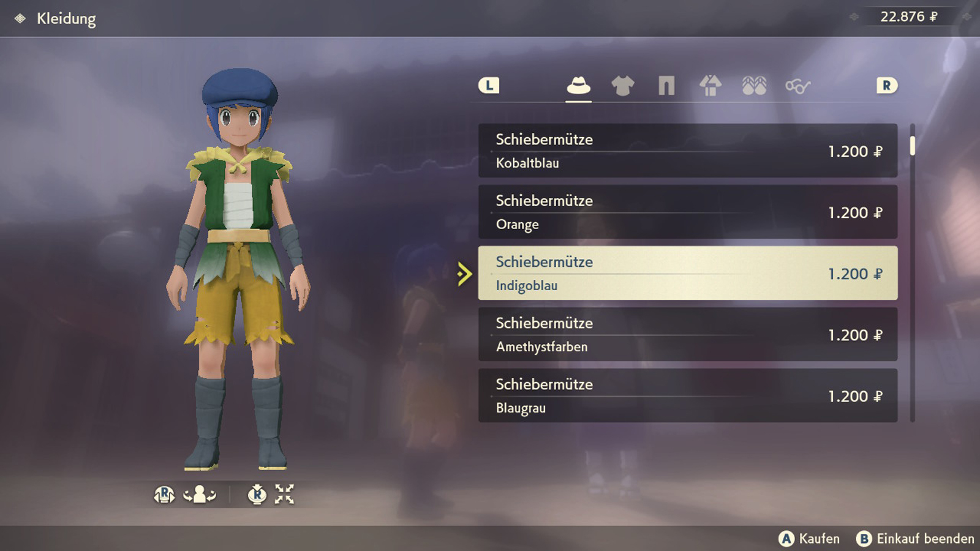980x551 pixels.
Task: Click the rotate character icon
Action: (200, 494)
